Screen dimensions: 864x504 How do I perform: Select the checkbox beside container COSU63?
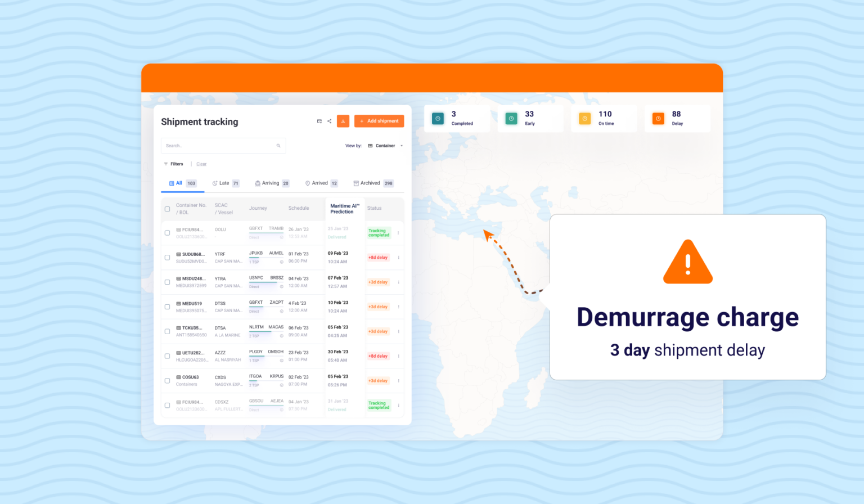[x=167, y=381]
